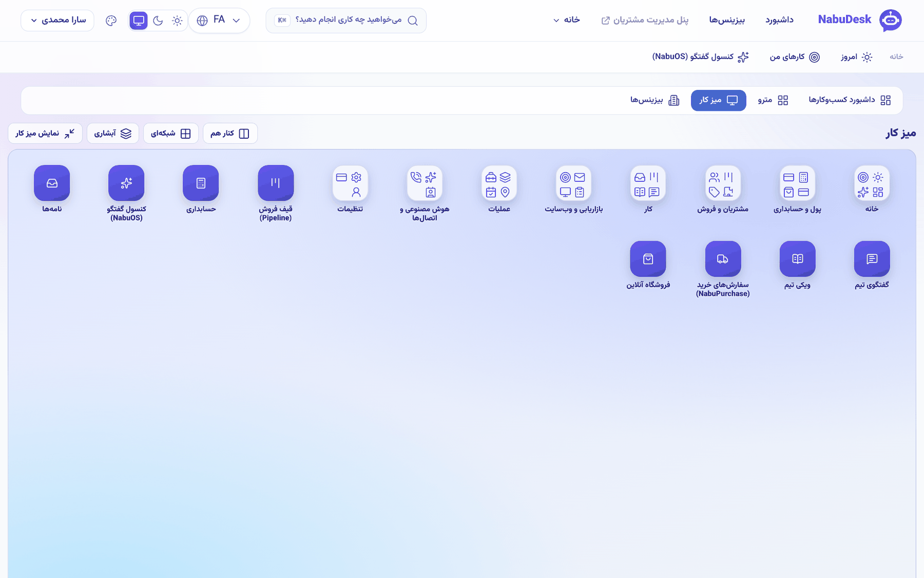The image size is (924, 578).
Task: Launch the حسابداری app icon
Action: (201, 183)
